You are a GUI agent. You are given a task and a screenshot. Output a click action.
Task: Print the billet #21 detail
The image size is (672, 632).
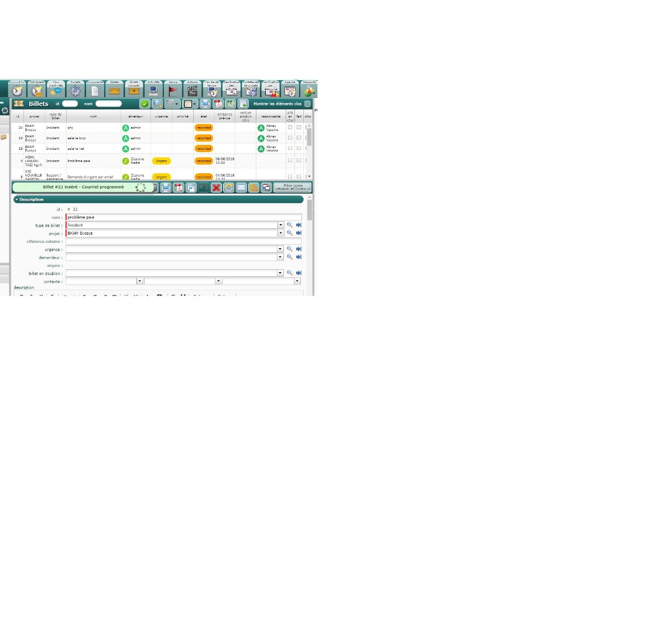point(166,188)
